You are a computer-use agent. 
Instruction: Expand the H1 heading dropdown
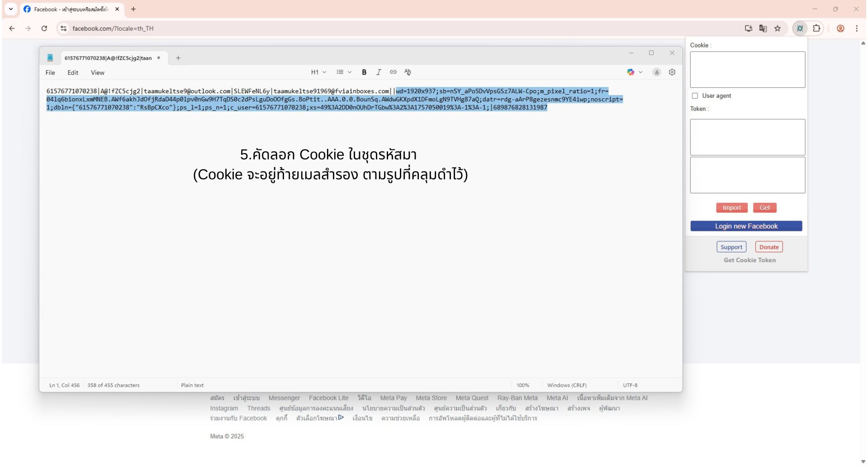(x=318, y=72)
